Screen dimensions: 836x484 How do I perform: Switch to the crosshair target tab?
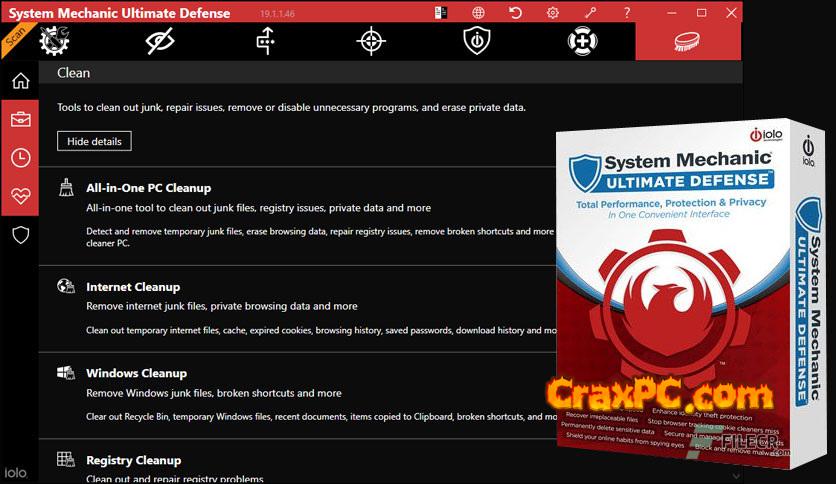pos(371,41)
